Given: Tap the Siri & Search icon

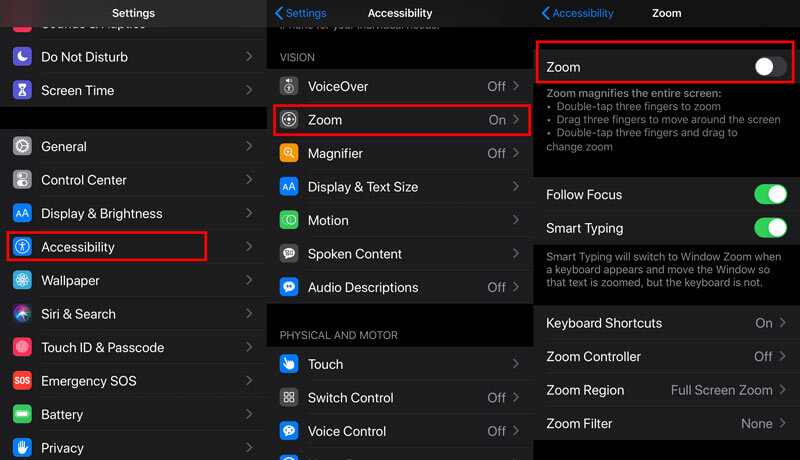Looking at the screenshot, I should 22,314.
